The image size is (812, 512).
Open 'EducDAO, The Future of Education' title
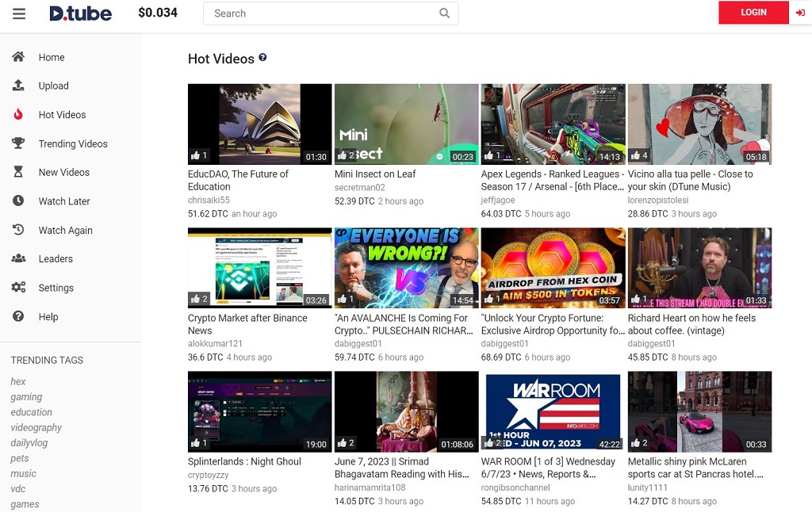click(x=238, y=180)
